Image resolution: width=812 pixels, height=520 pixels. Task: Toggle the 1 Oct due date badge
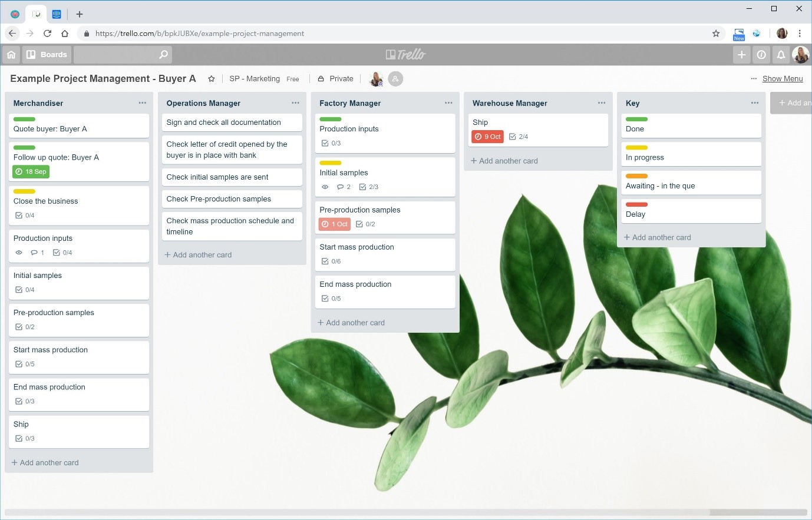335,224
